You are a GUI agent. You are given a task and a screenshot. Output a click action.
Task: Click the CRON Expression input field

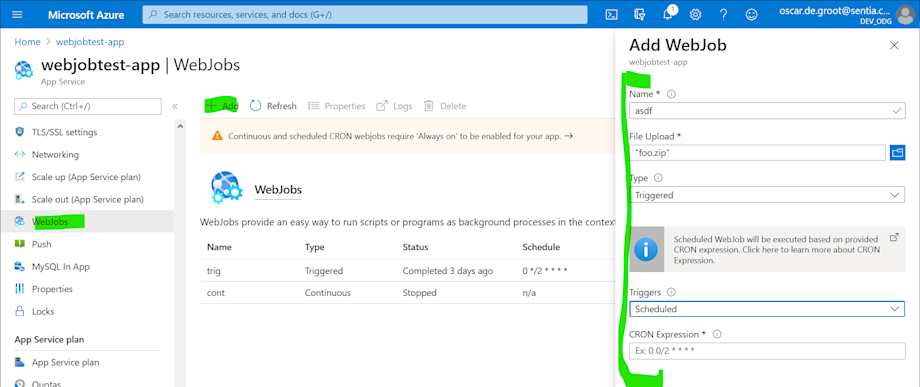(767, 351)
